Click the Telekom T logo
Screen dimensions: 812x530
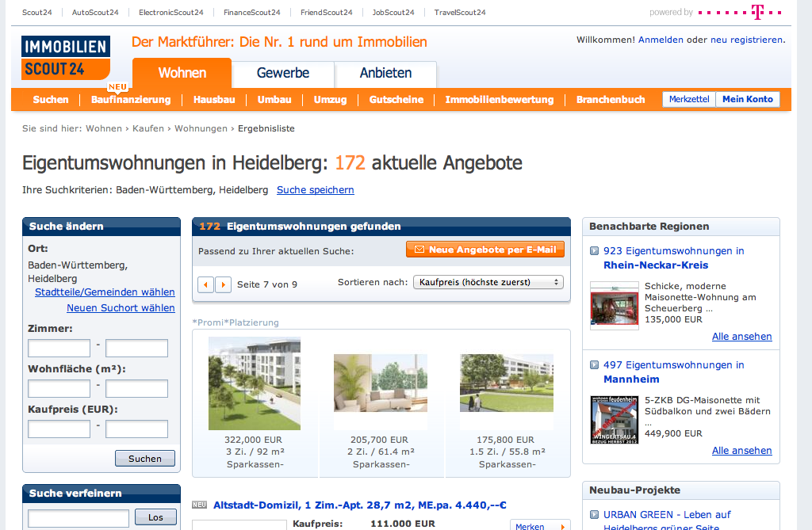pyautogui.click(x=757, y=12)
